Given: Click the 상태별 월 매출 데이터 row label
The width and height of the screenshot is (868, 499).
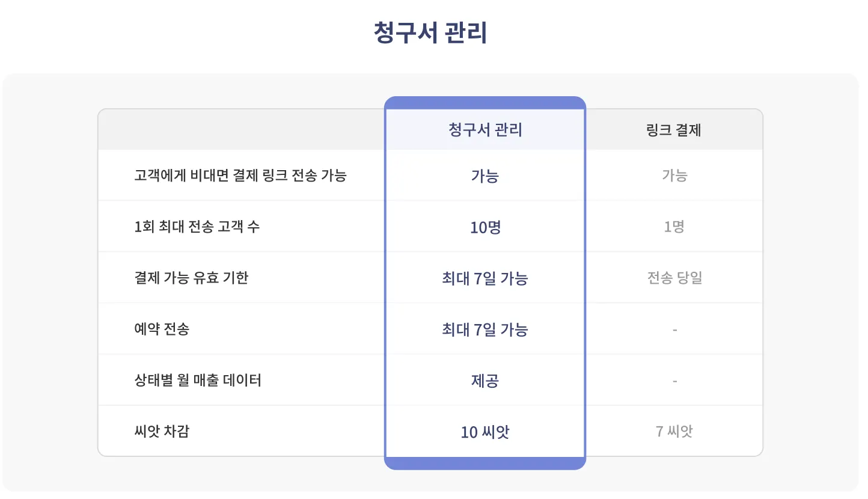Looking at the screenshot, I should coord(198,381).
